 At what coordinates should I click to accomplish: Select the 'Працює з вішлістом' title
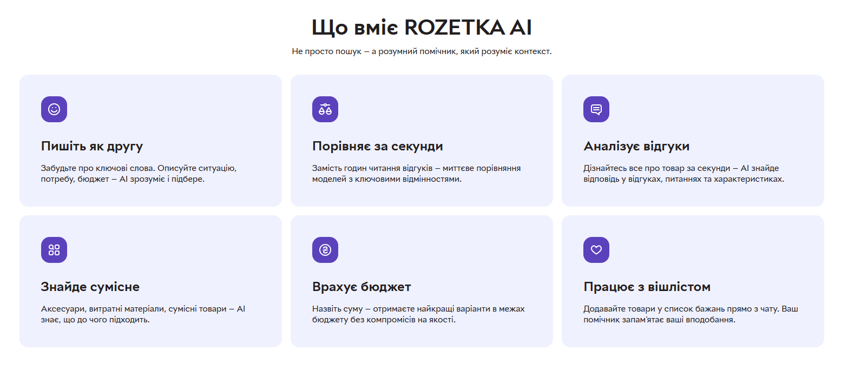click(647, 287)
